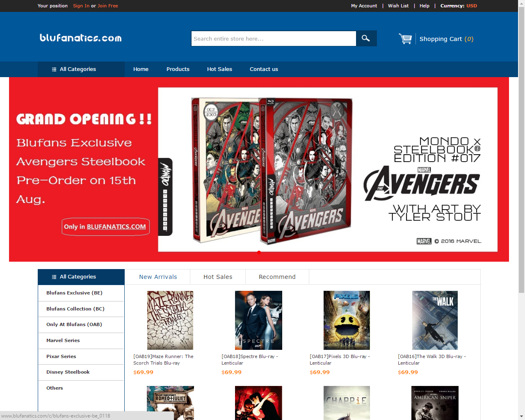525x420 pixels.
Task: Open [OAB19]Maze Runner title link
Action: (x=163, y=360)
